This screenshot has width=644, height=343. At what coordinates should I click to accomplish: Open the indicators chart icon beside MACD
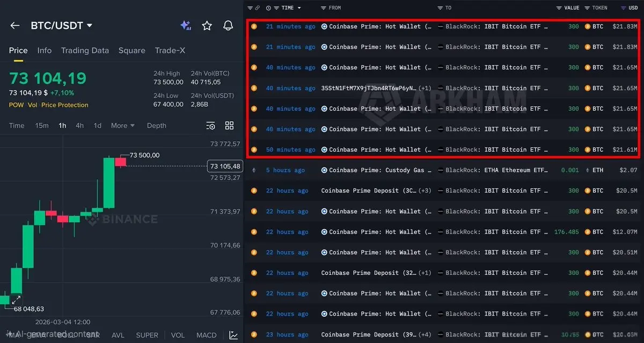tap(233, 335)
